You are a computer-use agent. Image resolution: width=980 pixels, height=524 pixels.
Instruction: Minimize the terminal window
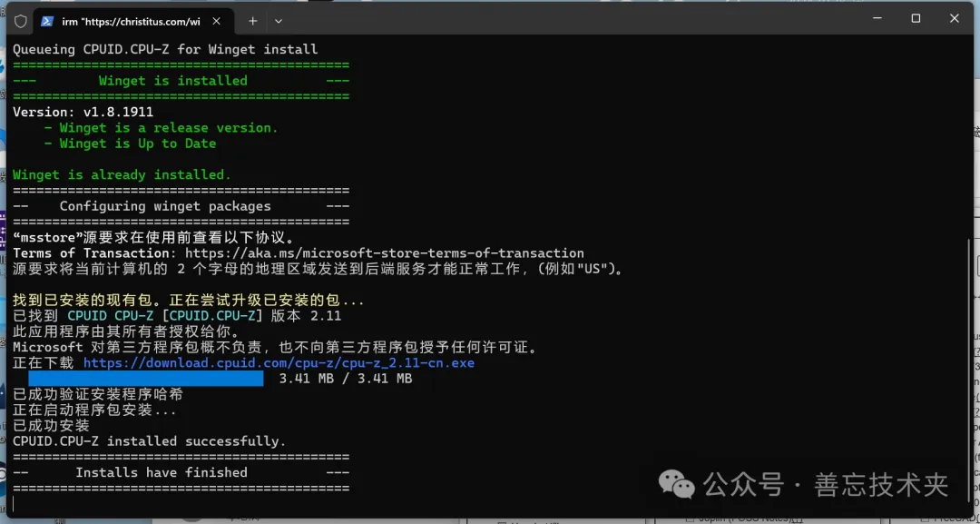coord(877,19)
